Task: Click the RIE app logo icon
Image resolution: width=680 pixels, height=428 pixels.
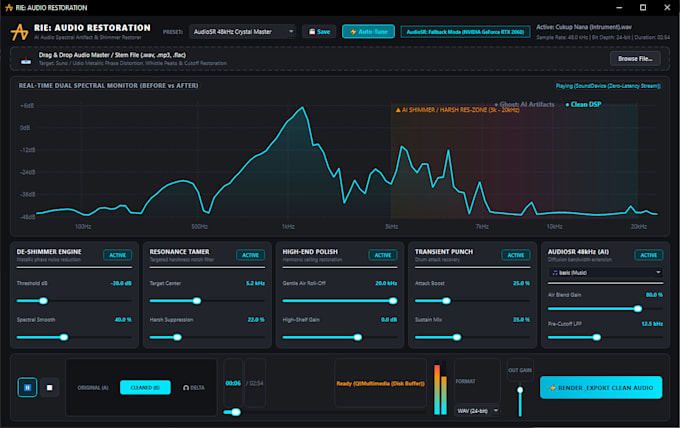Action: pyautogui.click(x=20, y=32)
